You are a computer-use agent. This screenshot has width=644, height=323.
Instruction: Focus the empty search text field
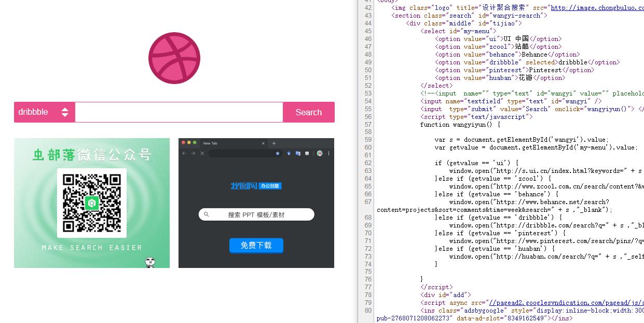pyautogui.click(x=179, y=112)
